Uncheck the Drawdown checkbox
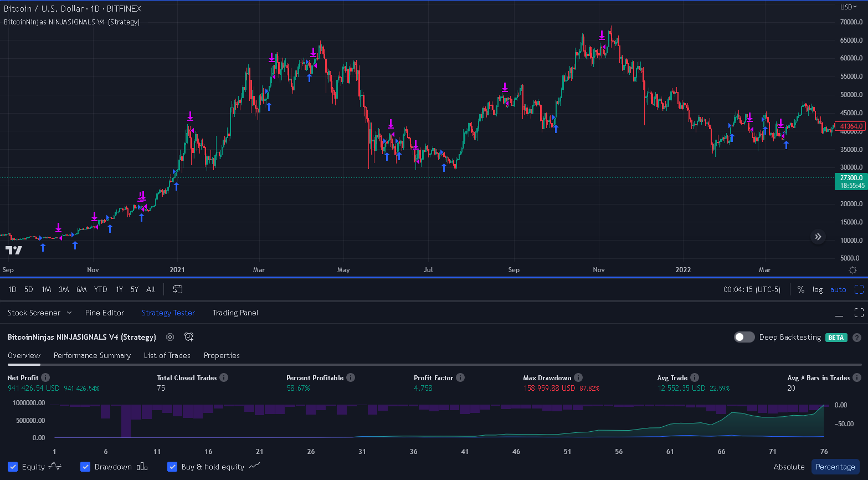Screen dimensions: 868x480 pos(85,467)
